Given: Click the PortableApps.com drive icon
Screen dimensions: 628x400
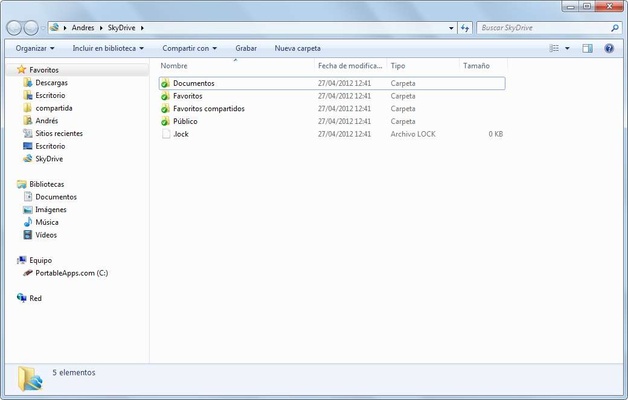Looking at the screenshot, I should (28, 273).
